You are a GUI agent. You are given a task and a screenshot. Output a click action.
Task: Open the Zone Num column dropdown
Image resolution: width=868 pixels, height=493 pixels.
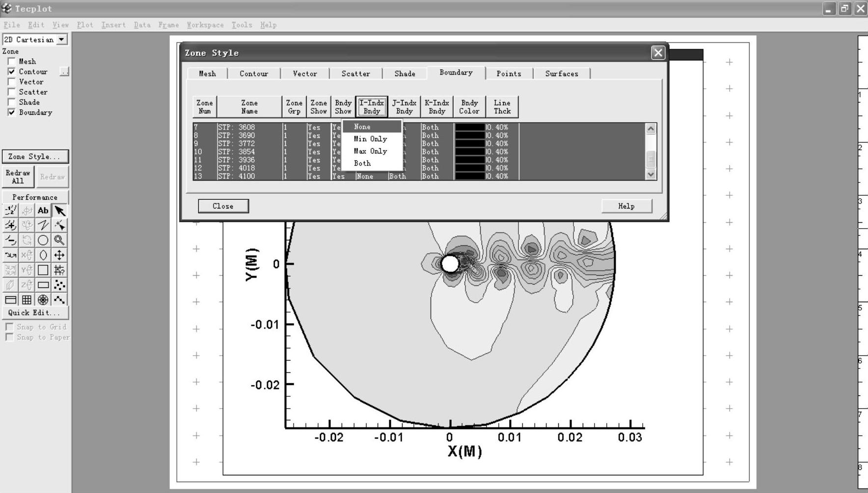click(x=205, y=107)
